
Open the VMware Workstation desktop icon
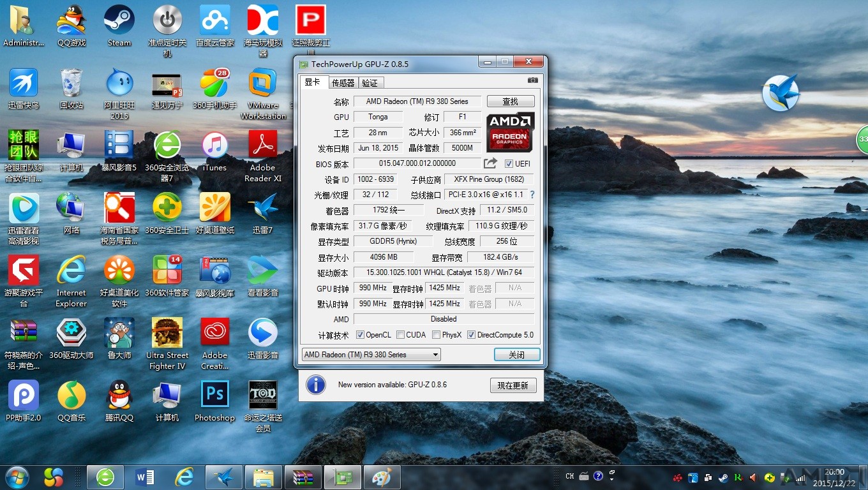point(263,94)
